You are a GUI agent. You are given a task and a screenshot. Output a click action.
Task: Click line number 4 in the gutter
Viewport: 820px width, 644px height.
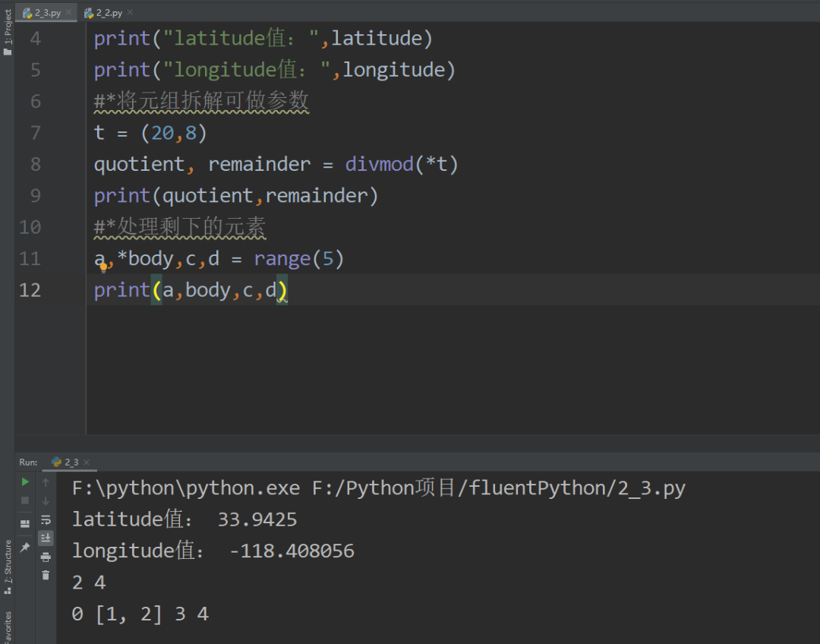pos(35,39)
